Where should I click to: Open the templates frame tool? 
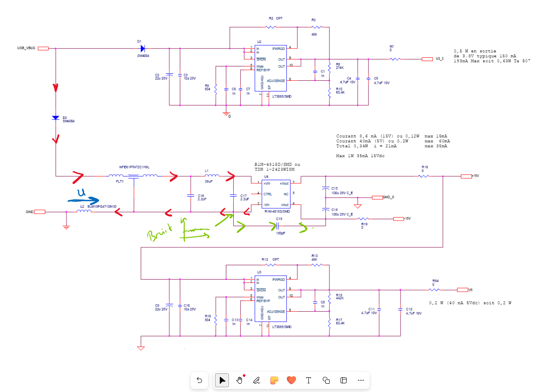click(344, 380)
